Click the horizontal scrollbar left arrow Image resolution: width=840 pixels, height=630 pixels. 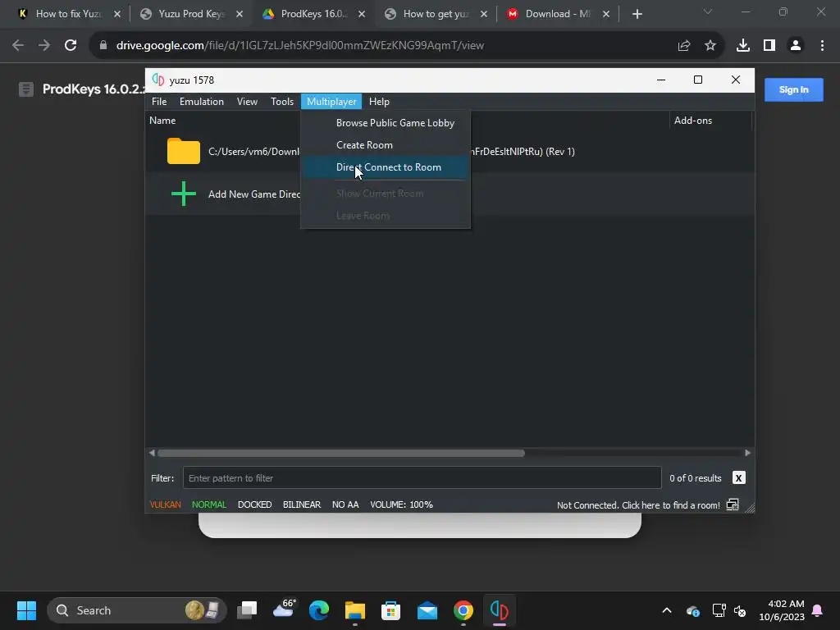(x=152, y=453)
